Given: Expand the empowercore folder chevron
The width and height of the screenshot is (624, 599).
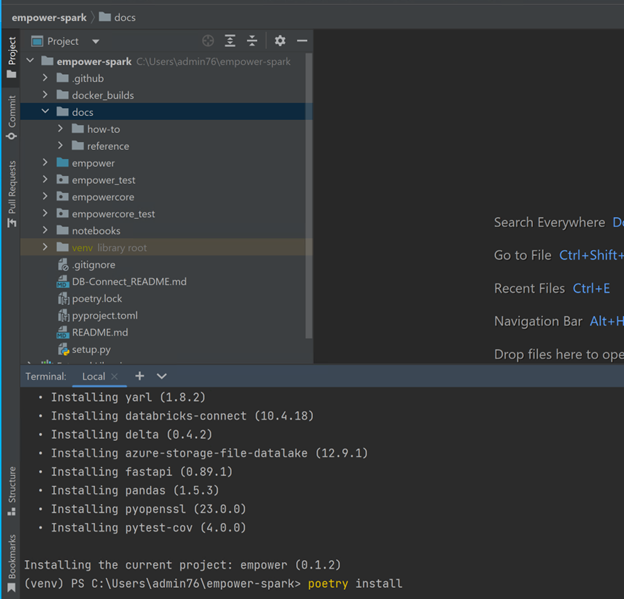Looking at the screenshot, I should pyautogui.click(x=45, y=196).
